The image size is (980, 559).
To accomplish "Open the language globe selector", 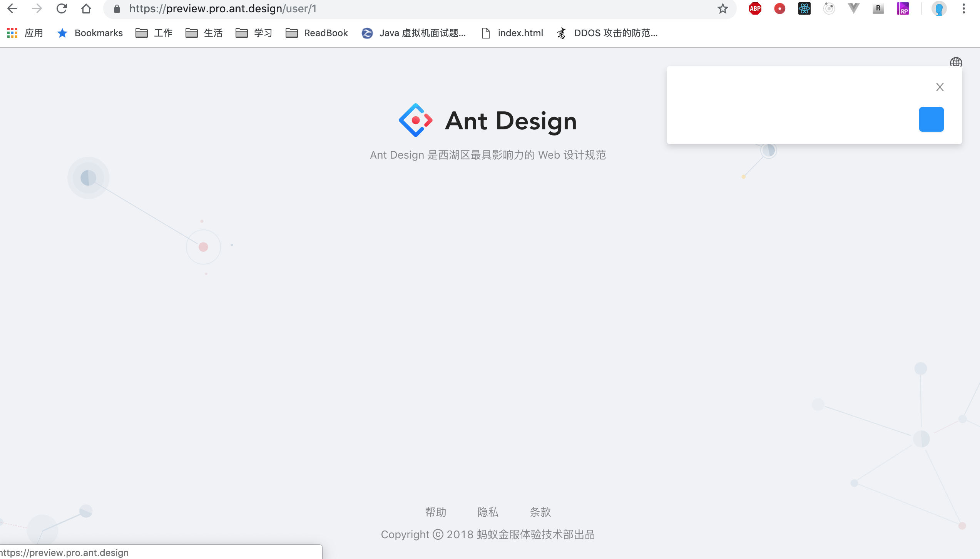I will 956,62.
